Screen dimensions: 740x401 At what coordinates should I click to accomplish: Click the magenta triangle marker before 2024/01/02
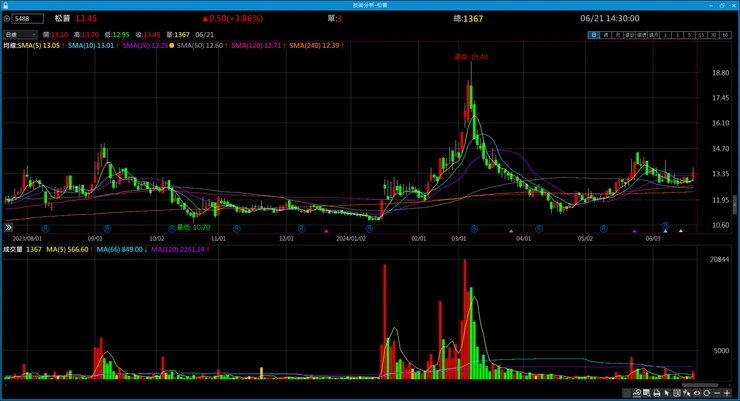point(326,231)
